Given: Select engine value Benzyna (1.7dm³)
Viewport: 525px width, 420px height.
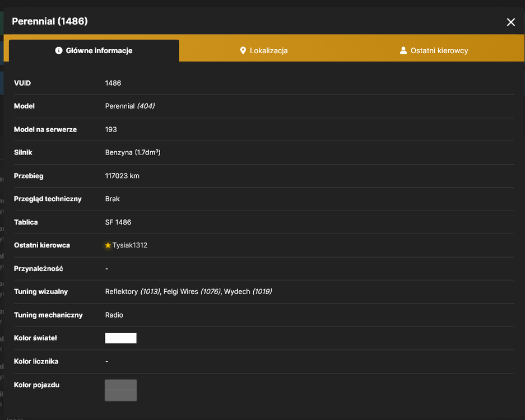Looking at the screenshot, I should coord(133,152).
